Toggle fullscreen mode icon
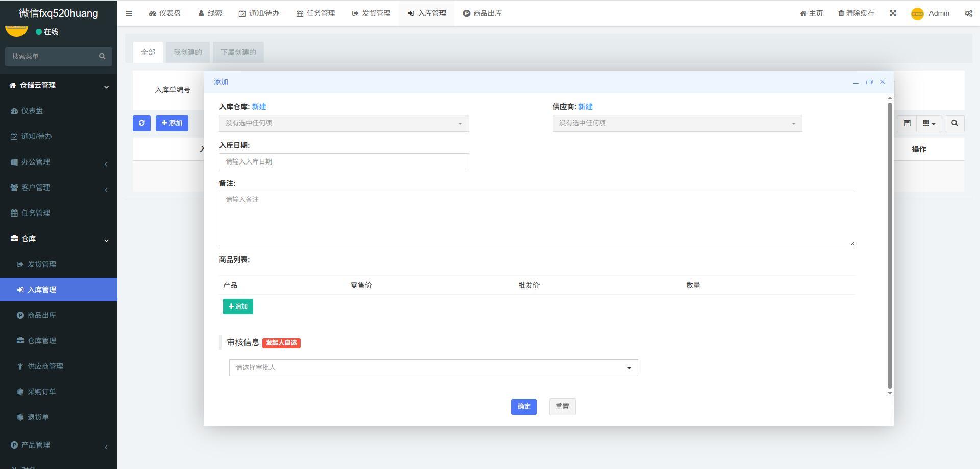The height and width of the screenshot is (469, 980). (893, 13)
